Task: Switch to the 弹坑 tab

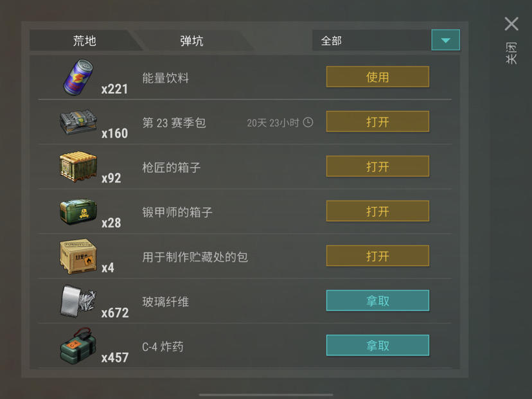Action: pos(191,40)
